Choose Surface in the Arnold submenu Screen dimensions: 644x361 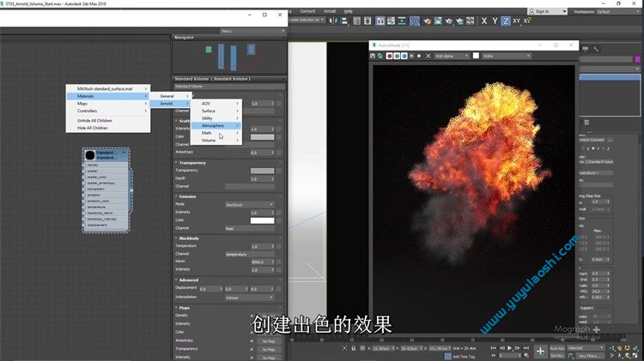216,111
